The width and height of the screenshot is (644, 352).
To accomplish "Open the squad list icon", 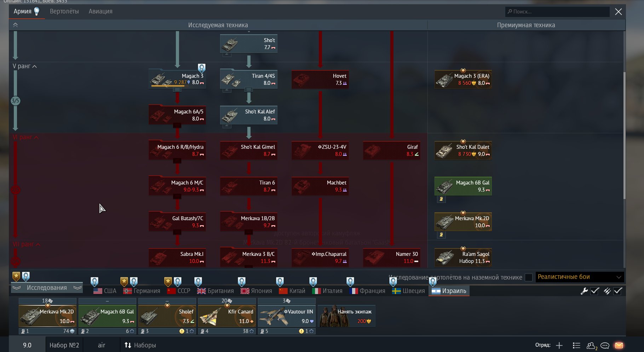I will 576,345.
